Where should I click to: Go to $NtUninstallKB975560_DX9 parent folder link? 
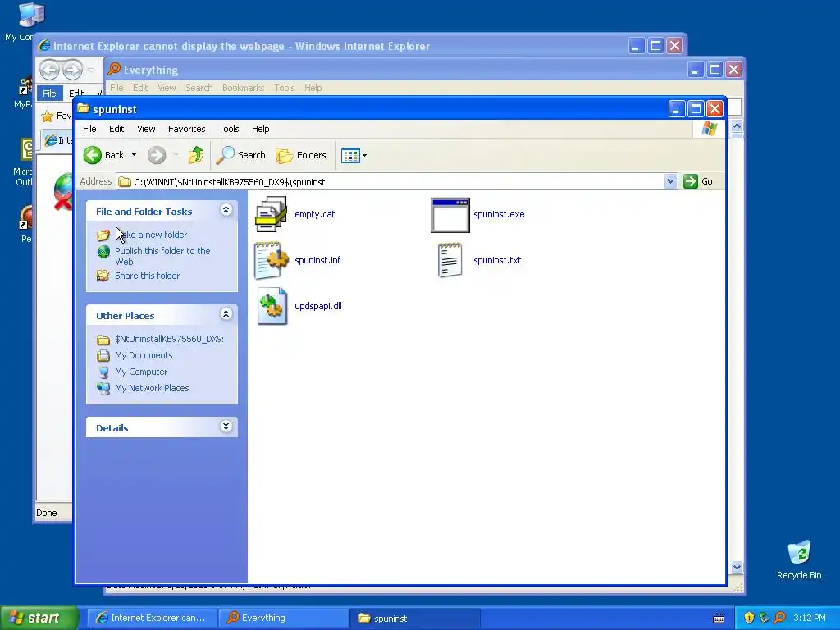[169, 339]
